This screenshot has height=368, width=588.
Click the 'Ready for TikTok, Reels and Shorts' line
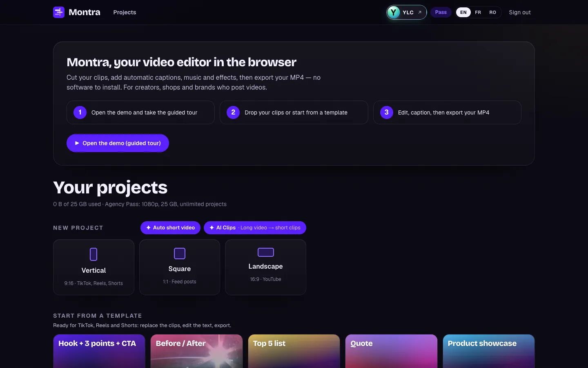tap(142, 325)
